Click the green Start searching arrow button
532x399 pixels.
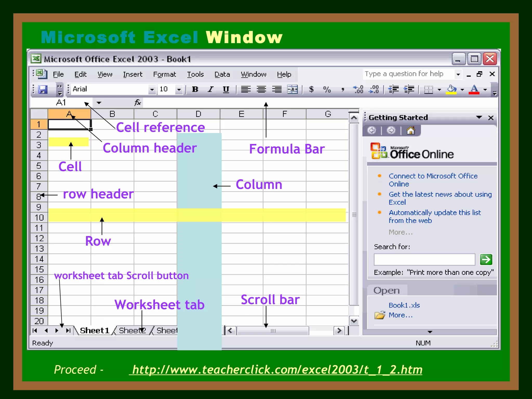(486, 260)
